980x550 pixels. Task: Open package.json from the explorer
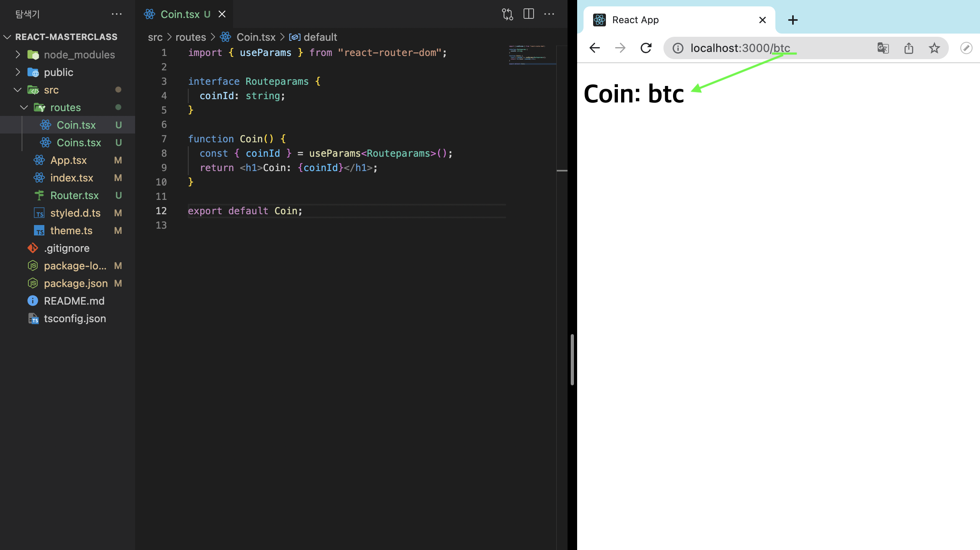coord(76,283)
